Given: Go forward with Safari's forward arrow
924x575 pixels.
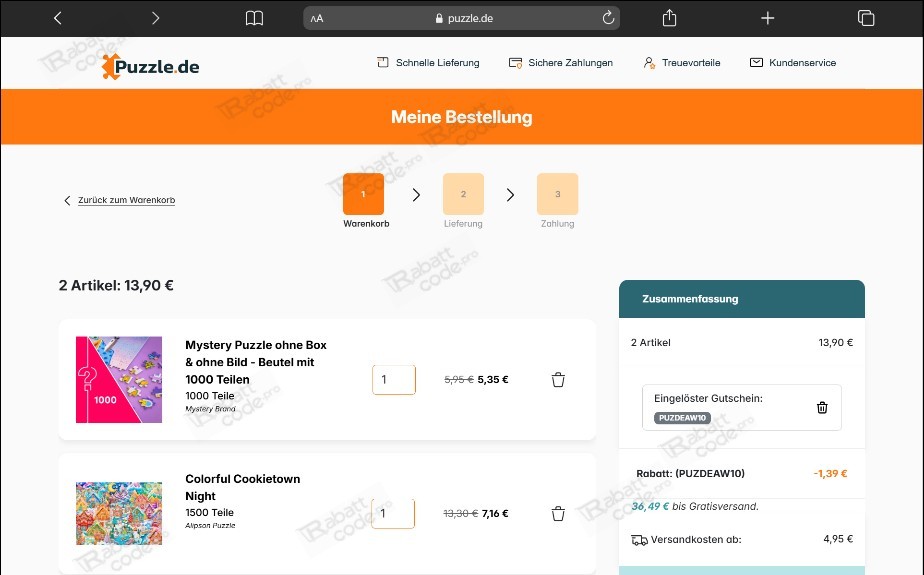Looking at the screenshot, I should pos(155,18).
